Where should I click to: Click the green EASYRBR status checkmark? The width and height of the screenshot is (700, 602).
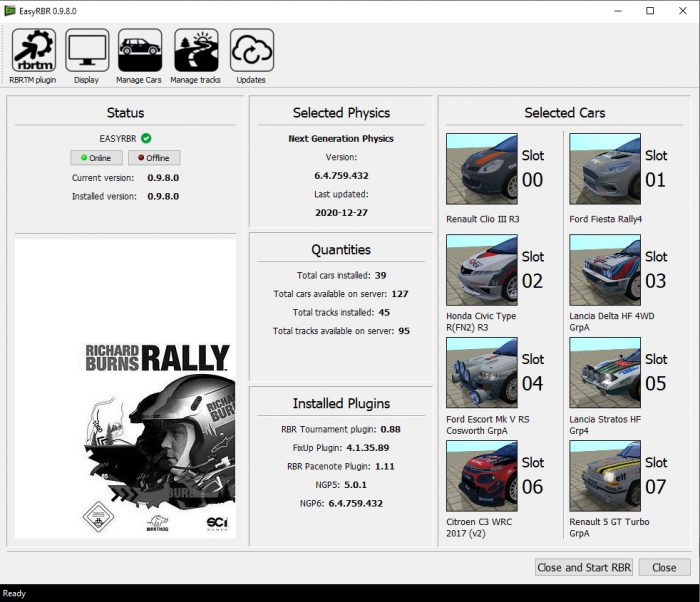[146, 138]
